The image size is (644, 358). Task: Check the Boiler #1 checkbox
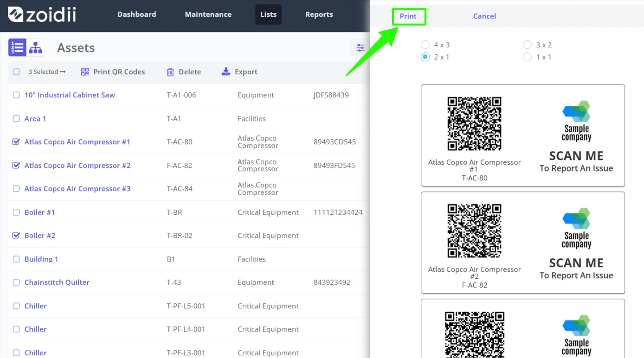tap(16, 212)
